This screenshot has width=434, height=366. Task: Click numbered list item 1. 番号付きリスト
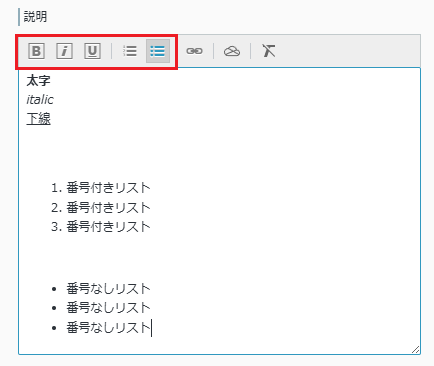(x=101, y=188)
